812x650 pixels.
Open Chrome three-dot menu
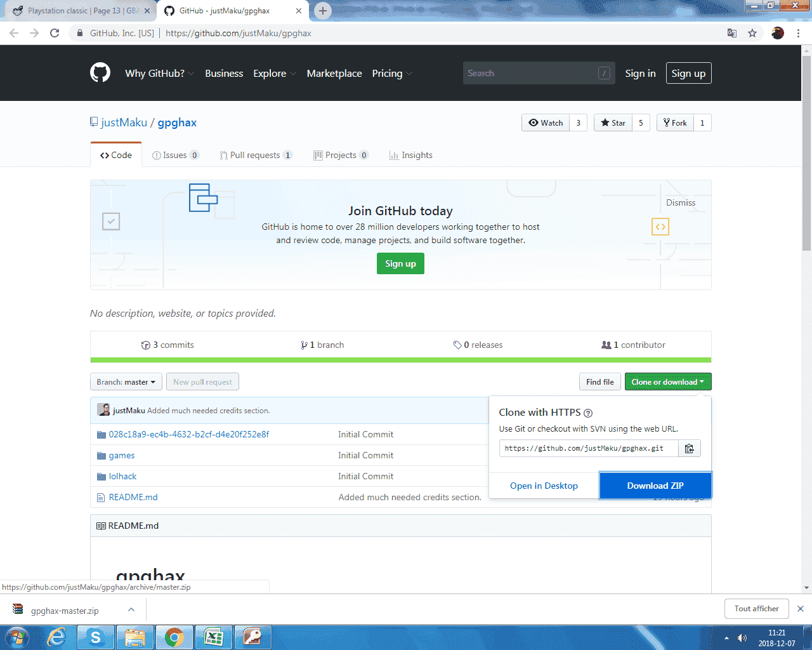[x=798, y=33]
